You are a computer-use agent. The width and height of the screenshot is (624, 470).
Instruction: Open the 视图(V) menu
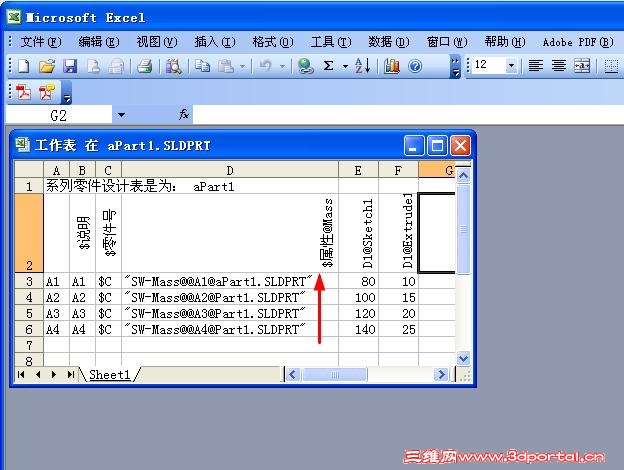click(x=157, y=42)
